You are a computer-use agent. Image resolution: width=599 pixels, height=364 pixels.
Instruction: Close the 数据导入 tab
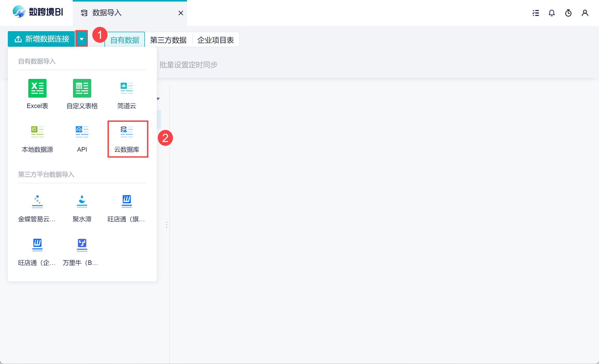[x=181, y=13]
